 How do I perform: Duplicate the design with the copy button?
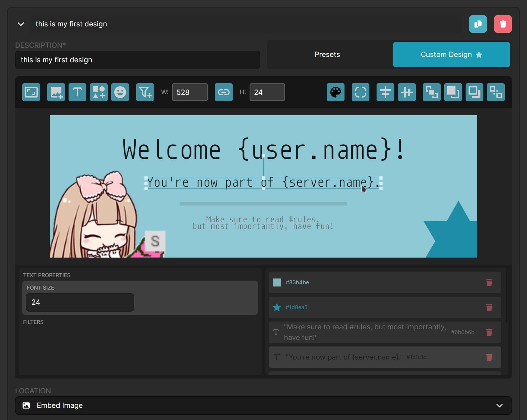pyautogui.click(x=478, y=24)
